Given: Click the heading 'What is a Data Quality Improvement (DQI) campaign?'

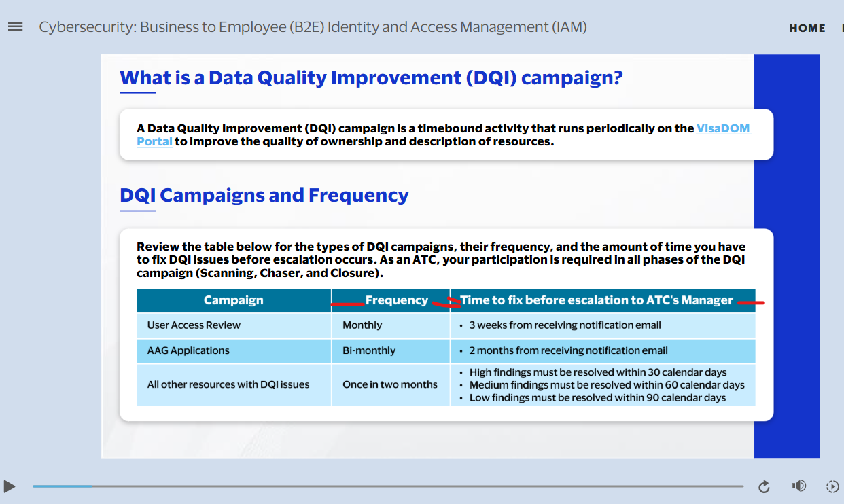Looking at the screenshot, I should coord(371,78).
